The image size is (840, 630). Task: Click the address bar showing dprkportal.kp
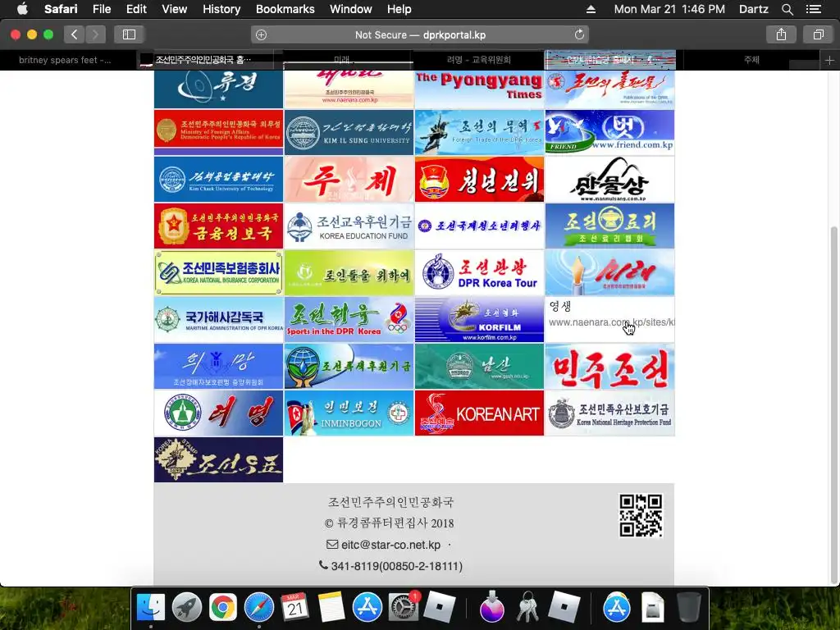pyautogui.click(x=420, y=34)
